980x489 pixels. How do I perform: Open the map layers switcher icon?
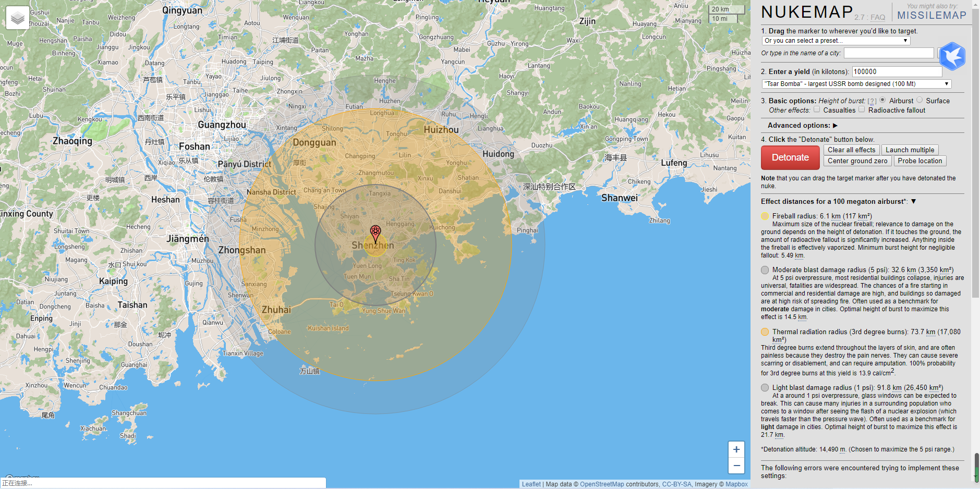(18, 18)
